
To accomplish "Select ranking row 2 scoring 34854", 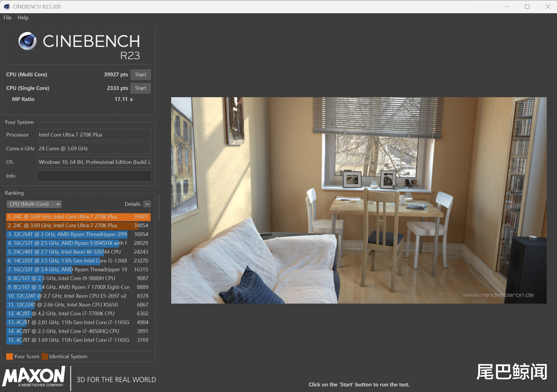I will point(78,226).
